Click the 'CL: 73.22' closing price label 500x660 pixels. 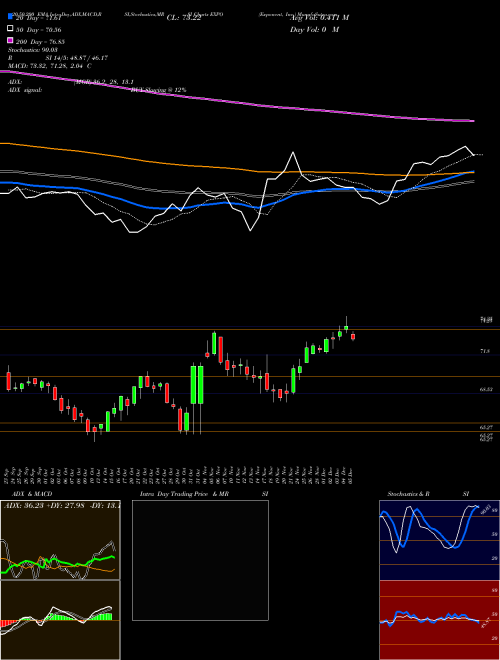click(x=184, y=18)
